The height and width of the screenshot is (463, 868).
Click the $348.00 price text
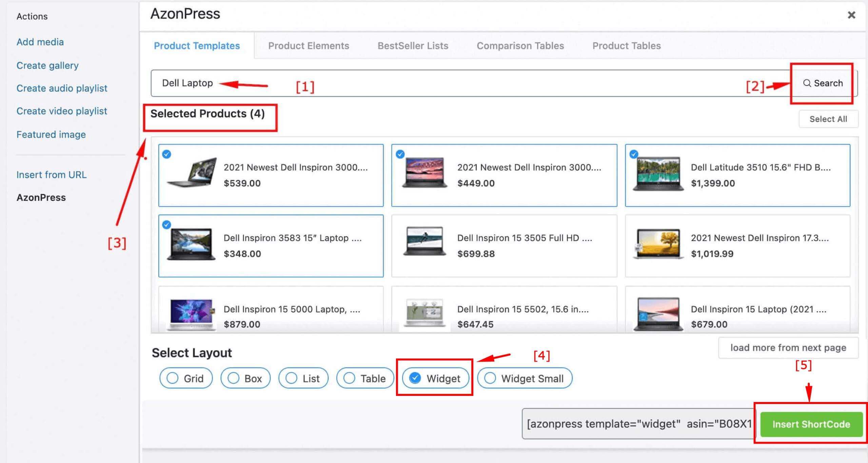242,254
